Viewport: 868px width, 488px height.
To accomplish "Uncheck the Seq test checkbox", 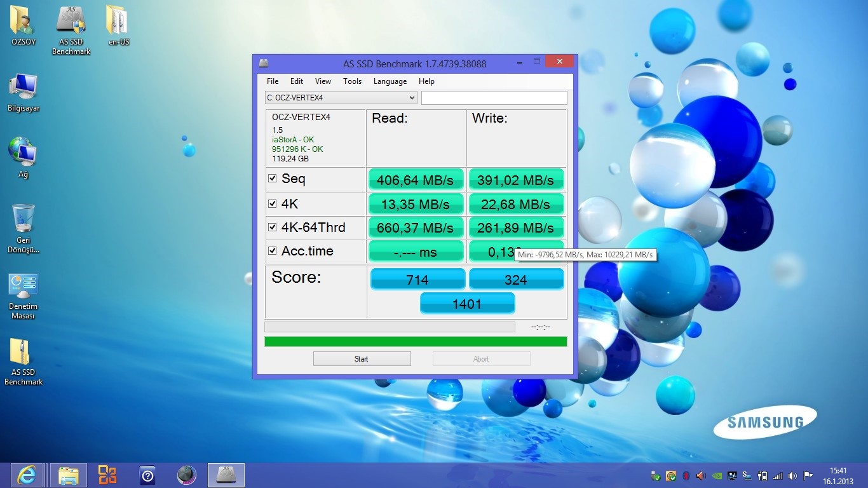I will point(273,179).
